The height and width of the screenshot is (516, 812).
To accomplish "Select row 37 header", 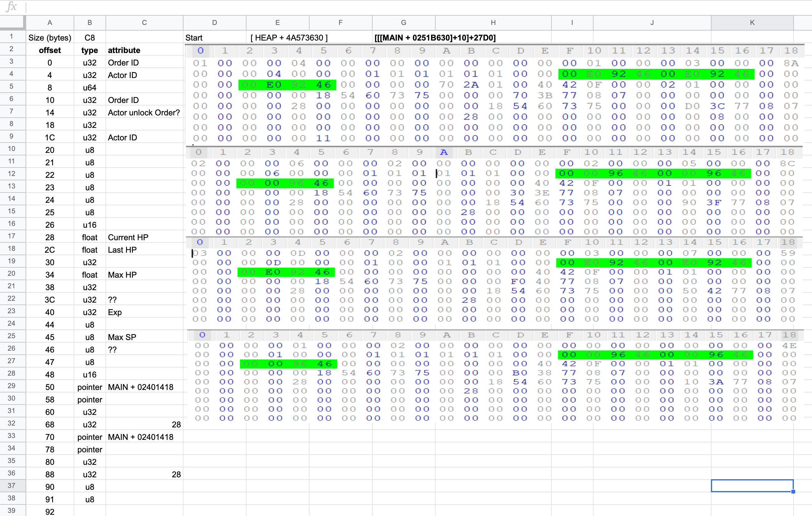I will tap(12, 485).
